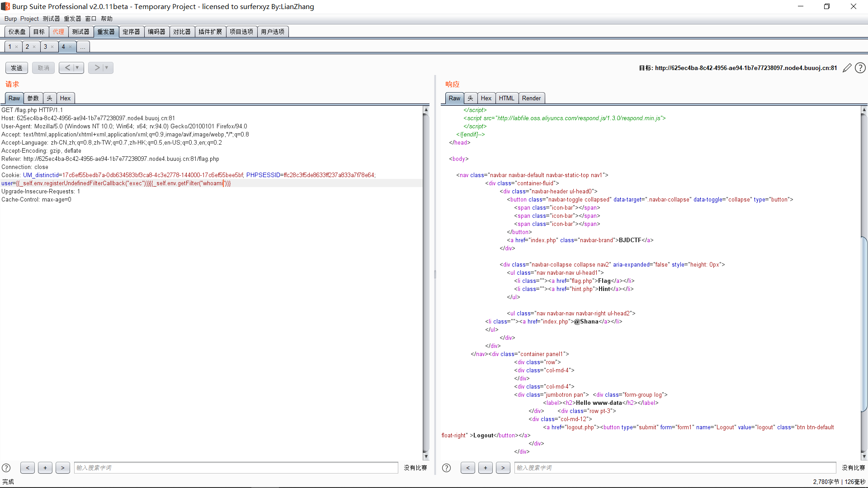Open a new Repeater tab via the ... tab
The width and height of the screenshot is (868, 488).
point(83,47)
